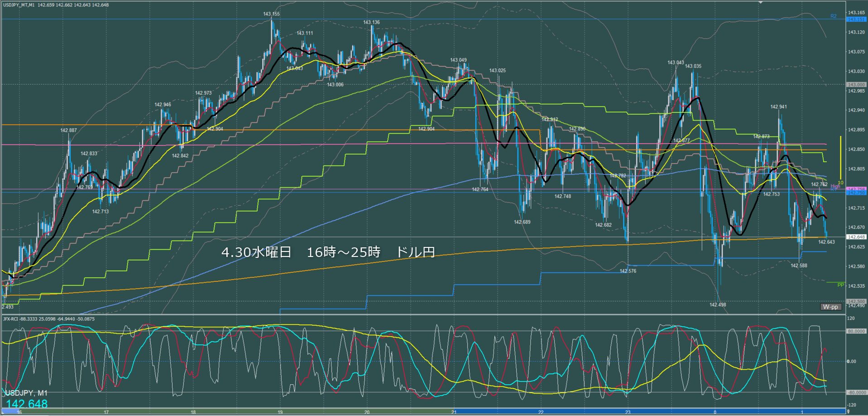
Task: Click the 19 hour marker on time axis
Action: [280, 412]
